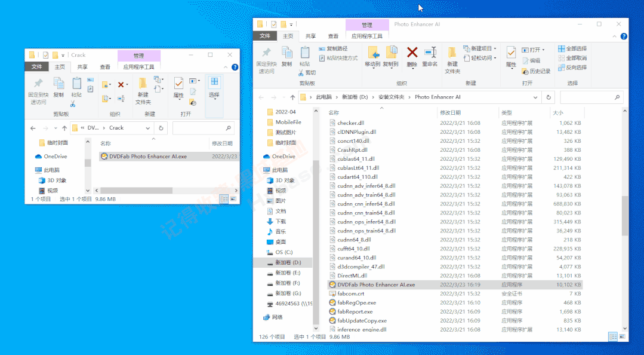Collapse the ribbon in Photo Enhancer AI window

click(614, 36)
